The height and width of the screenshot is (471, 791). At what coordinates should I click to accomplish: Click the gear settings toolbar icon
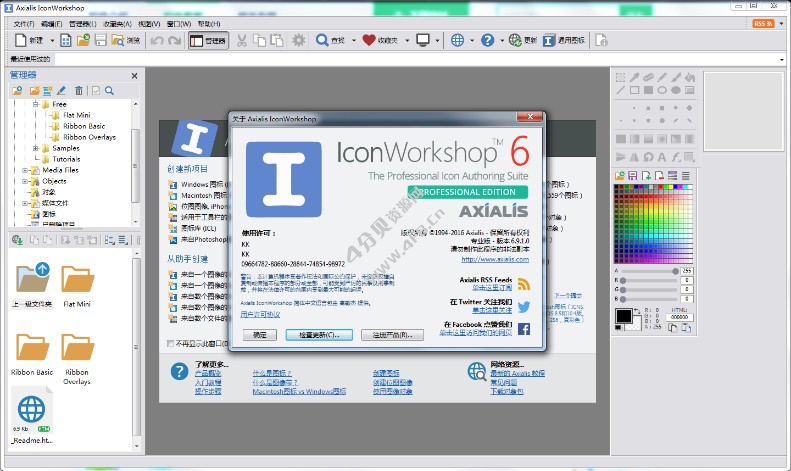(299, 40)
